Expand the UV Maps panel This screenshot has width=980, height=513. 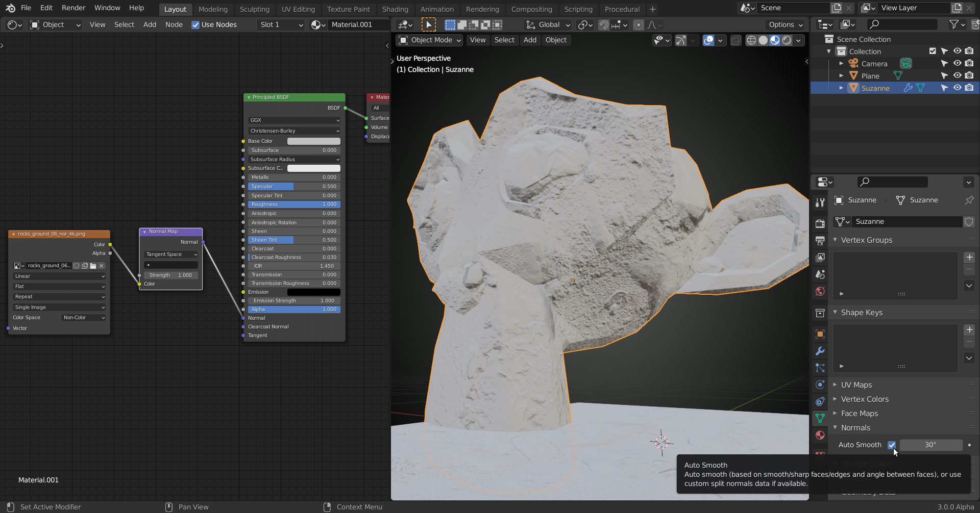click(856, 384)
